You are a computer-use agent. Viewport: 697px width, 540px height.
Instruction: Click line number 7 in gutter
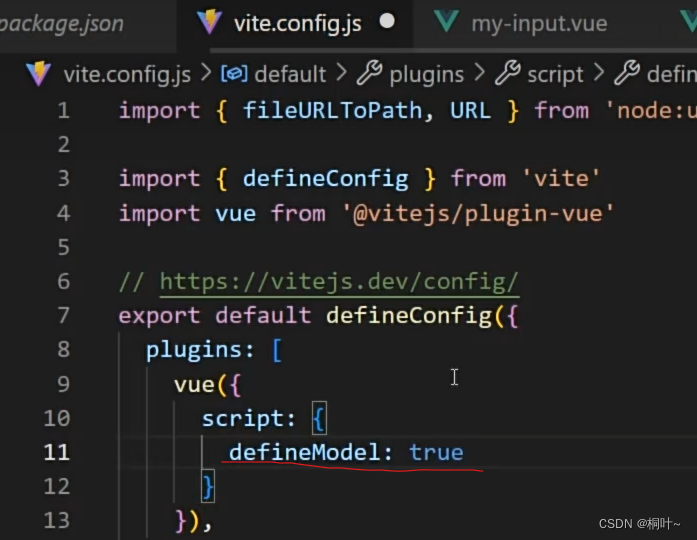pyautogui.click(x=64, y=316)
